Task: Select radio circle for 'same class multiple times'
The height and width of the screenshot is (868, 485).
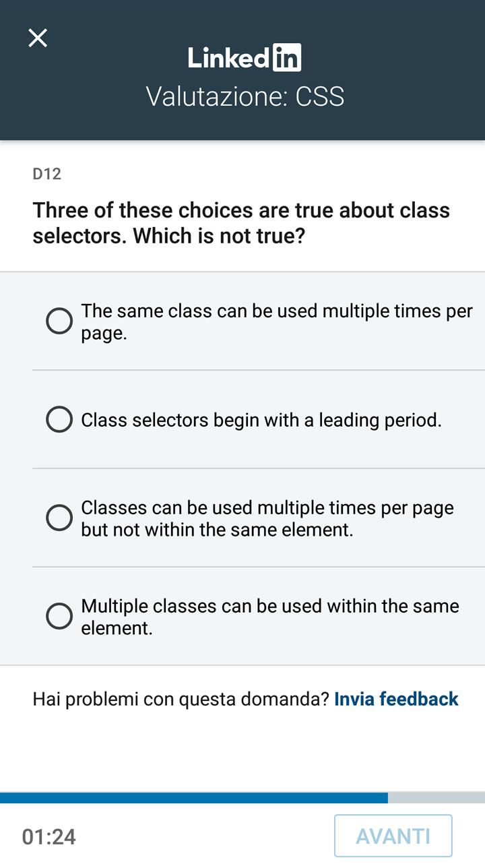Action: tap(59, 321)
